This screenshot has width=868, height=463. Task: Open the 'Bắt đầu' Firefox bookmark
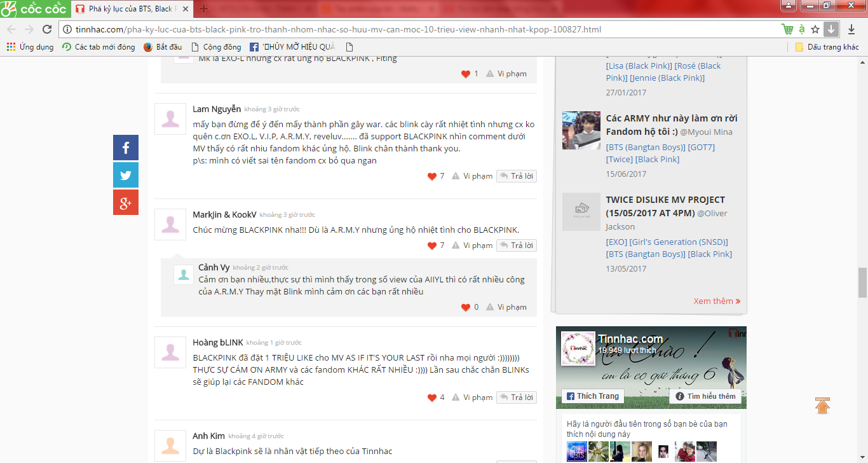(x=163, y=47)
